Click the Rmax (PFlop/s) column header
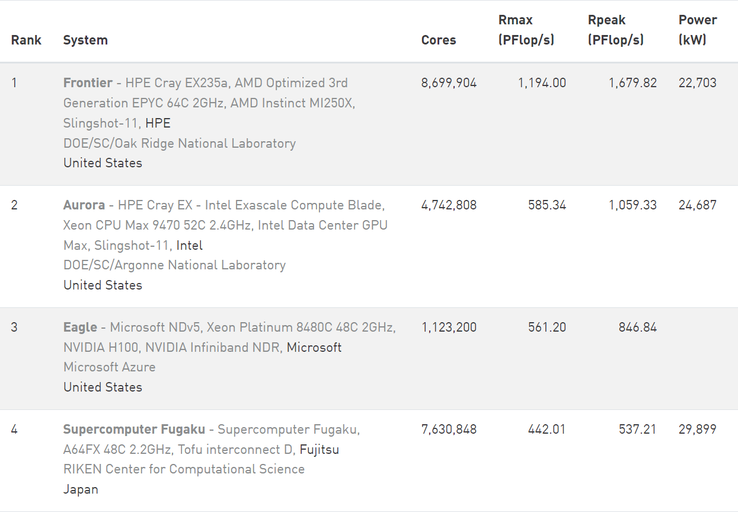738x512 pixels. tap(526, 30)
